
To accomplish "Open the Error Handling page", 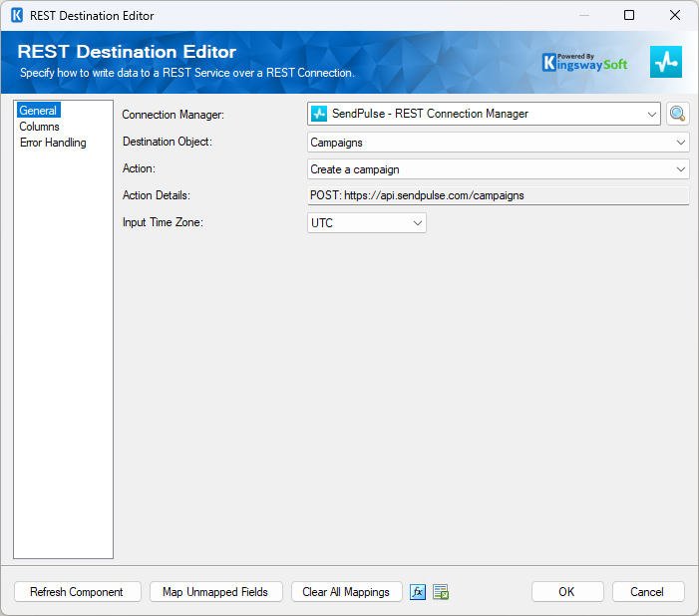I will (53, 143).
